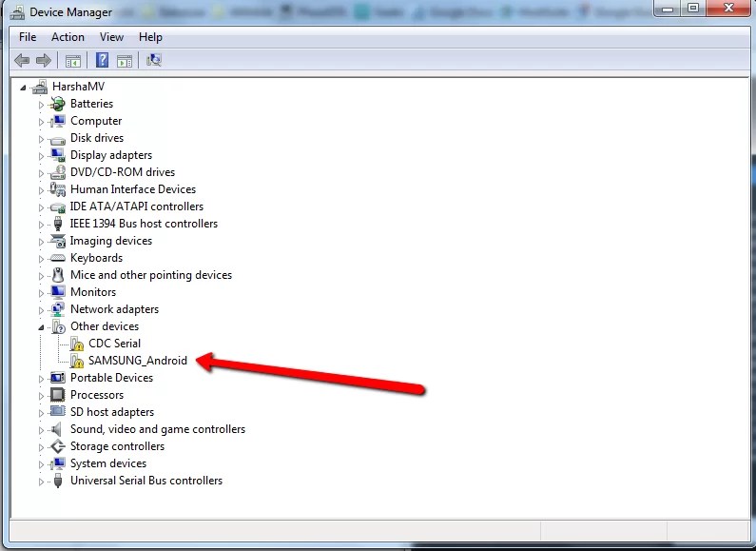Viewport: 756px width, 551px height.
Task: Select the Computer category label
Action: [96, 121]
